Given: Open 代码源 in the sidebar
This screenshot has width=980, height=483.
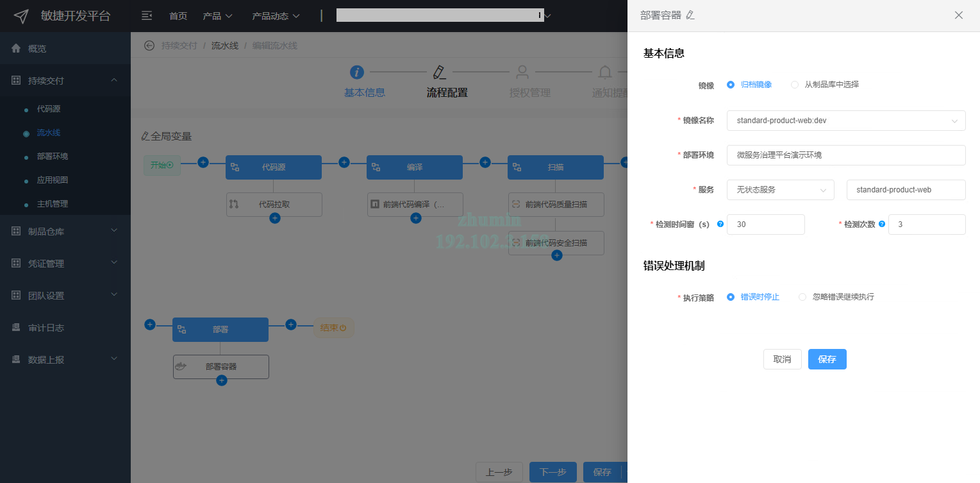Looking at the screenshot, I should pyautogui.click(x=49, y=109).
